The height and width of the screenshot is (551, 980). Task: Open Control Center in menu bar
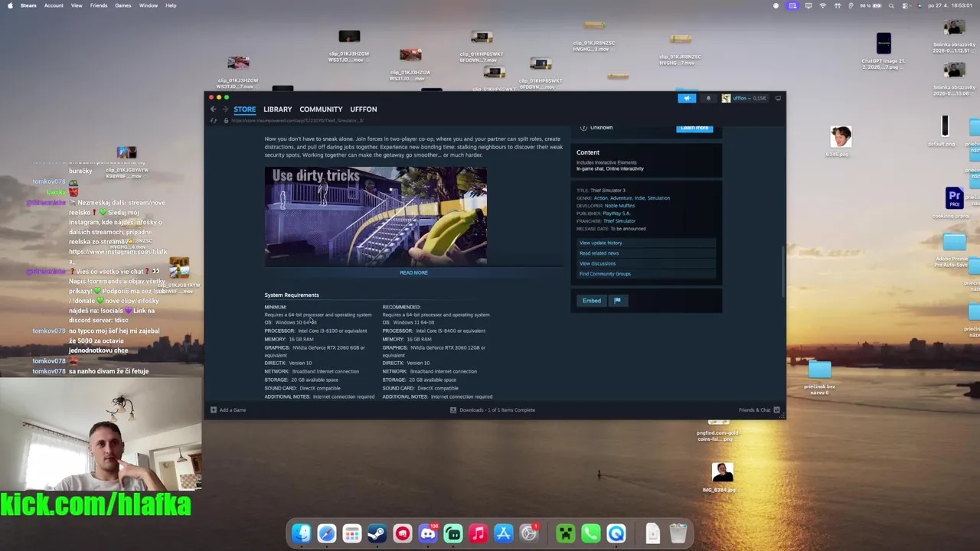pos(906,5)
